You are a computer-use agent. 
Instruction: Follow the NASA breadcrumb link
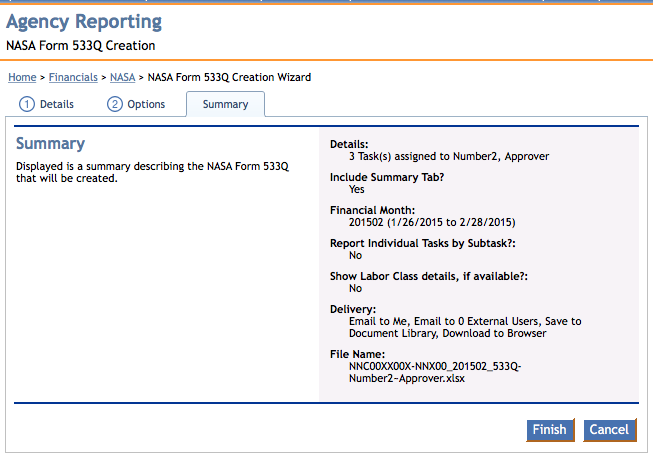coord(123,77)
